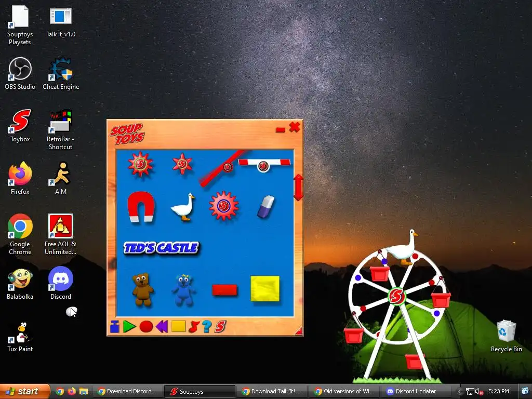Click the network tray icon
The image size is (532, 399).
[470, 391]
